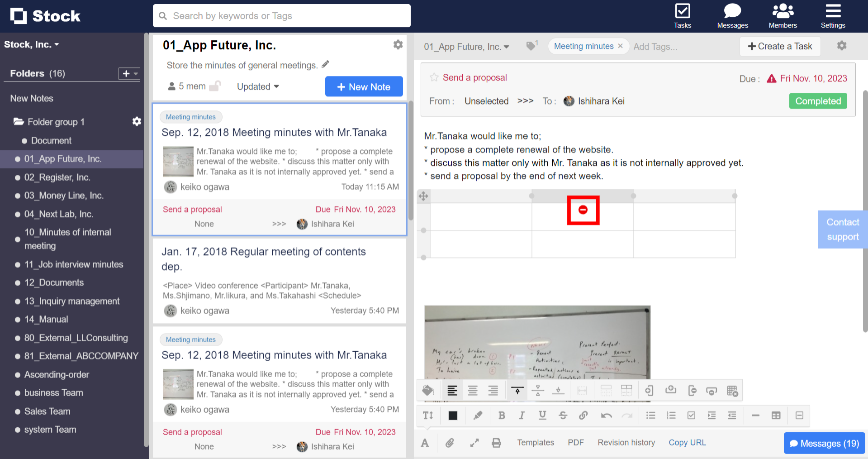Viewport: 868px width, 459px height.
Task: Select the Bold formatting icon
Action: pos(501,415)
